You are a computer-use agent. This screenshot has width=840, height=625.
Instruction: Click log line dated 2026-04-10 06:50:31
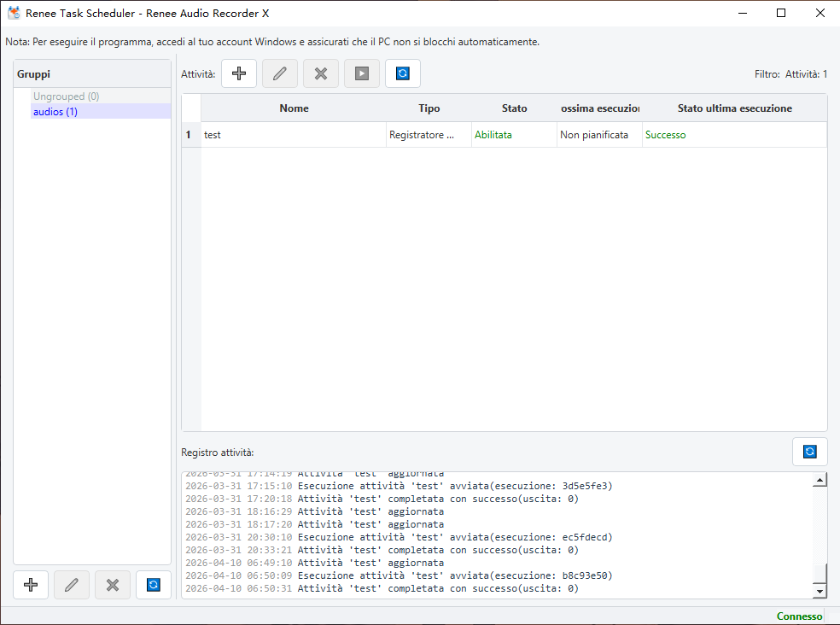(x=382, y=588)
